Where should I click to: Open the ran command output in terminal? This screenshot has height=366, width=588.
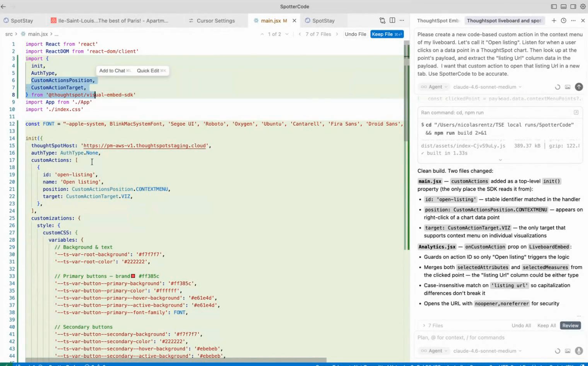point(576,112)
